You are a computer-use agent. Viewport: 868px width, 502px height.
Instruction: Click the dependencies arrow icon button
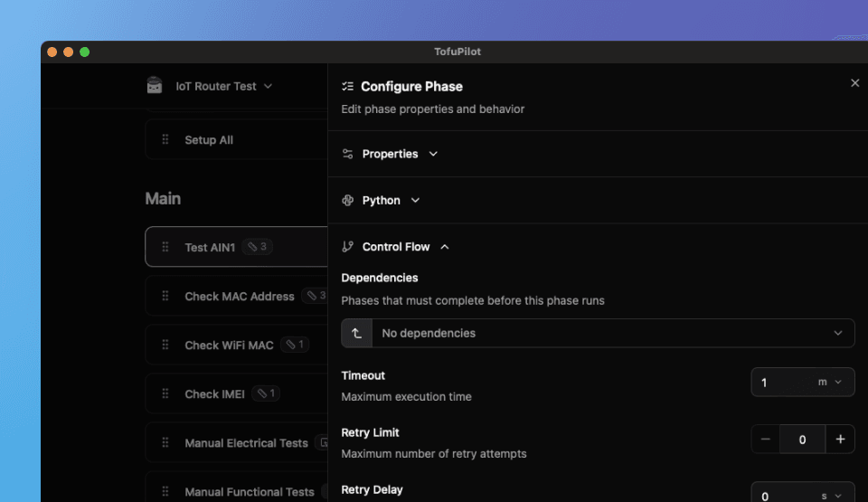click(x=357, y=333)
